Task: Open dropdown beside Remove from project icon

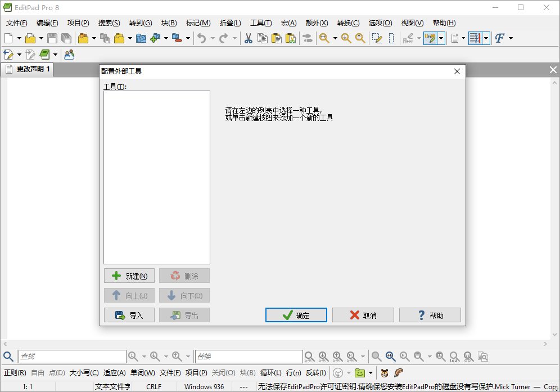Action: [x=188, y=38]
